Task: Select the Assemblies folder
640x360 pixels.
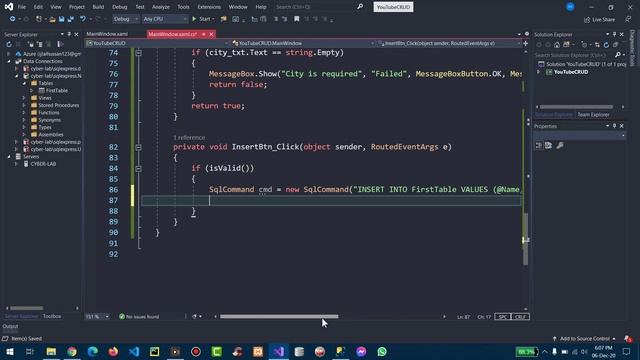Action: pyautogui.click(x=51, y=135)
